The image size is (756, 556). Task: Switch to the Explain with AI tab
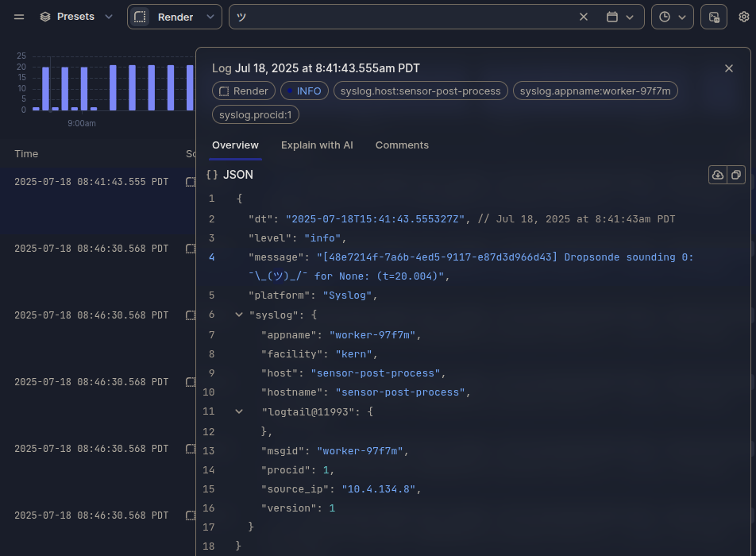pyautogui.click(x=317, y=145)
